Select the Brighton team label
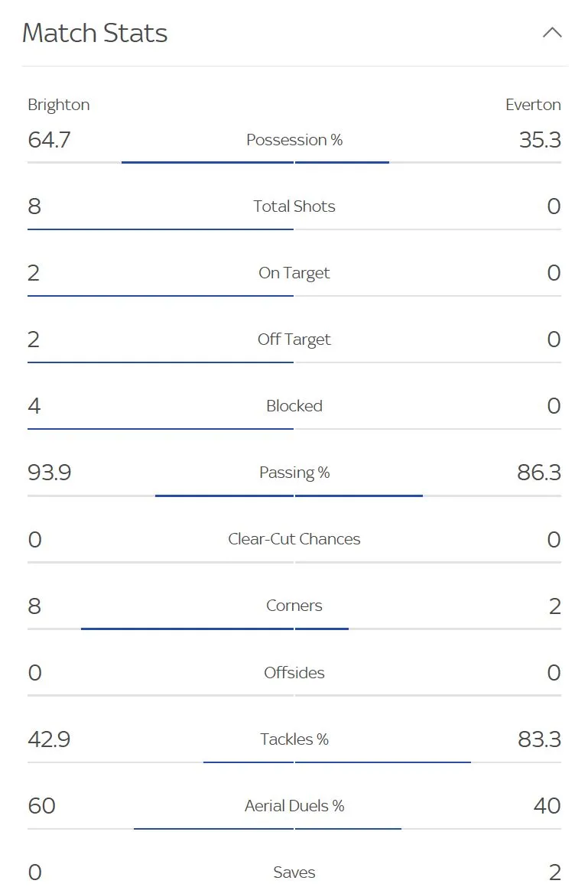 (59, 105)
